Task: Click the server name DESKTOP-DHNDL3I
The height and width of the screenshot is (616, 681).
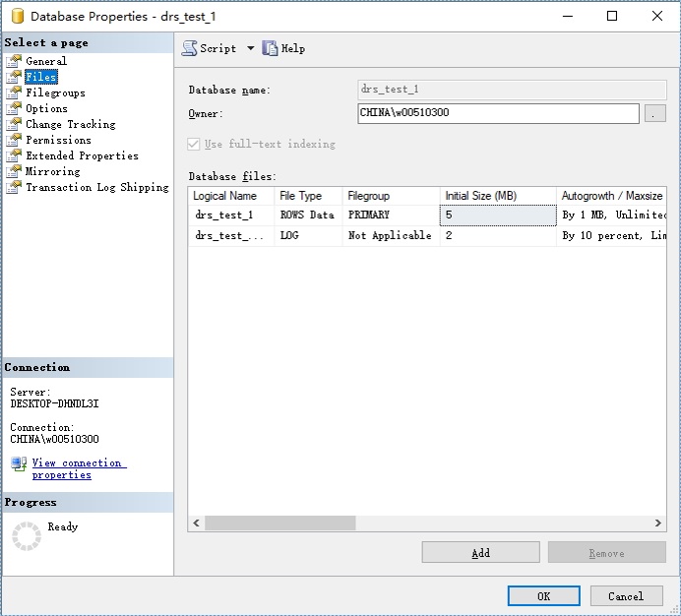Action: pos(54,404)
